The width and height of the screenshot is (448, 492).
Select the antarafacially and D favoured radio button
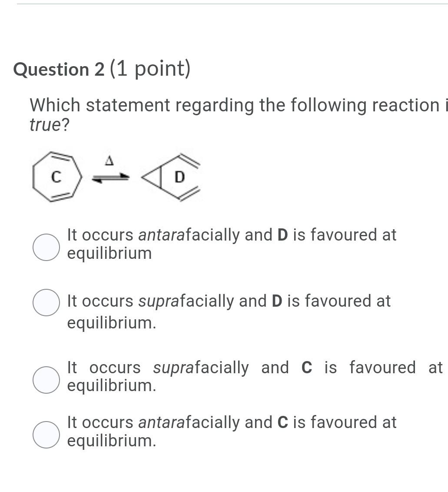[46, 247]
